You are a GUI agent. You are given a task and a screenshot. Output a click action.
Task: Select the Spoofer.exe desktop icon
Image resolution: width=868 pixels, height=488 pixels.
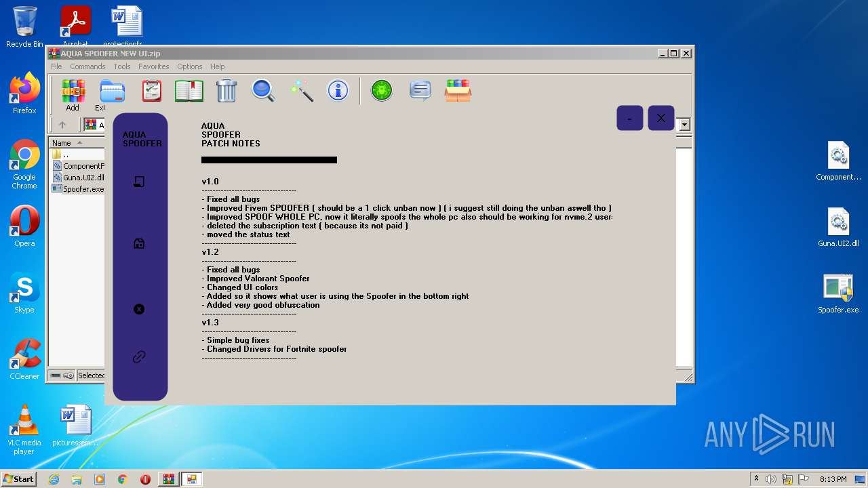point(838,293)
